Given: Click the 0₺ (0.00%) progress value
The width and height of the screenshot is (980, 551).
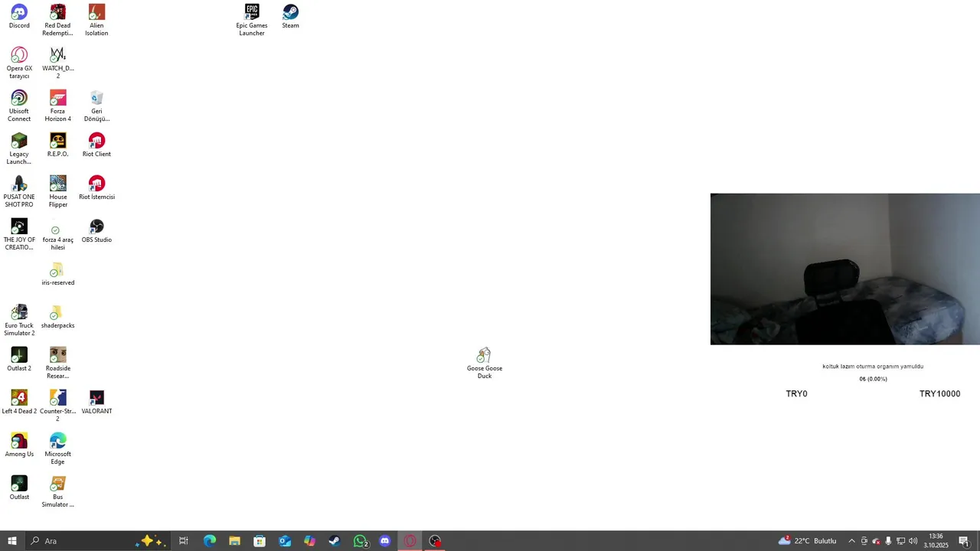Looking at the screenshot, I should [873, 379].
